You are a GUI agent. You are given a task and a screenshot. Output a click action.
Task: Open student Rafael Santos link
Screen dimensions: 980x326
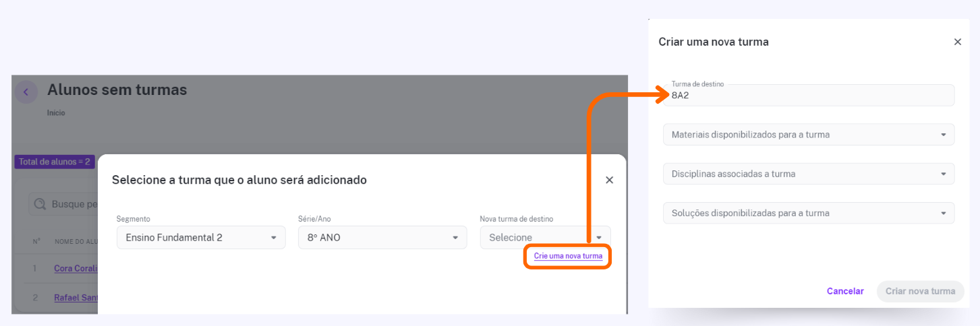click(x=76, y=298)
